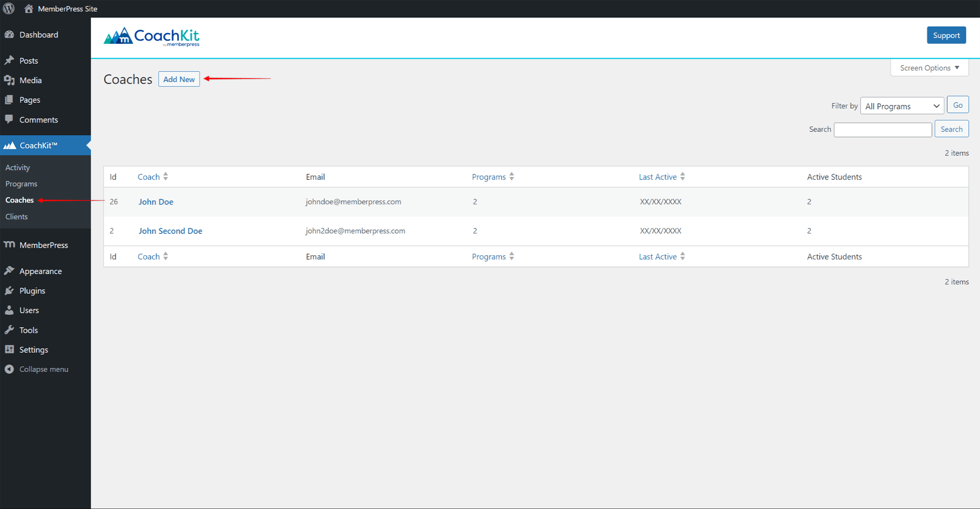Click the WordPress Media icon
Viewport: 980px width, 509px height.
9,80
